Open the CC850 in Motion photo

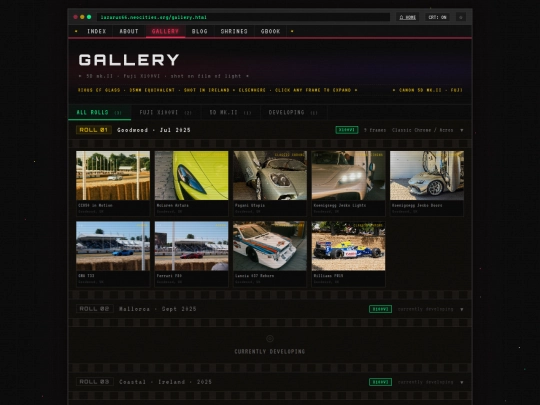113,175
